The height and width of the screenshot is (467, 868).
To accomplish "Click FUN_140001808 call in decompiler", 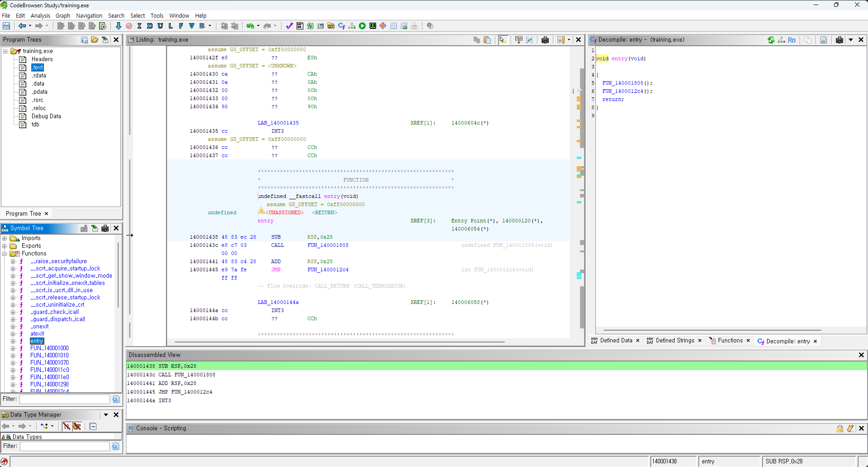I will 622,83.
